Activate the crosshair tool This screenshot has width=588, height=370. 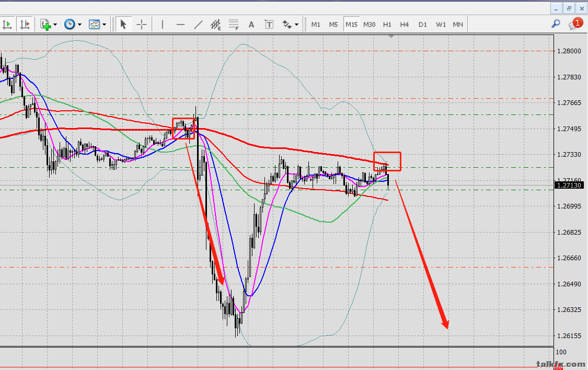point(142,24)
